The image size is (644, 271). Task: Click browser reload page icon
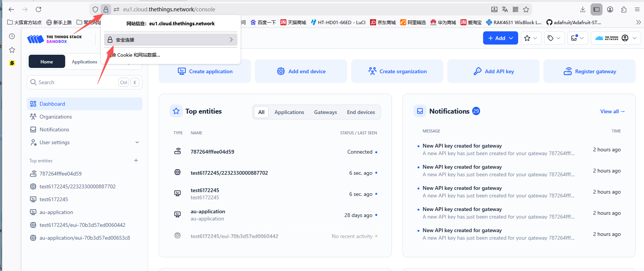pos(38,9)
